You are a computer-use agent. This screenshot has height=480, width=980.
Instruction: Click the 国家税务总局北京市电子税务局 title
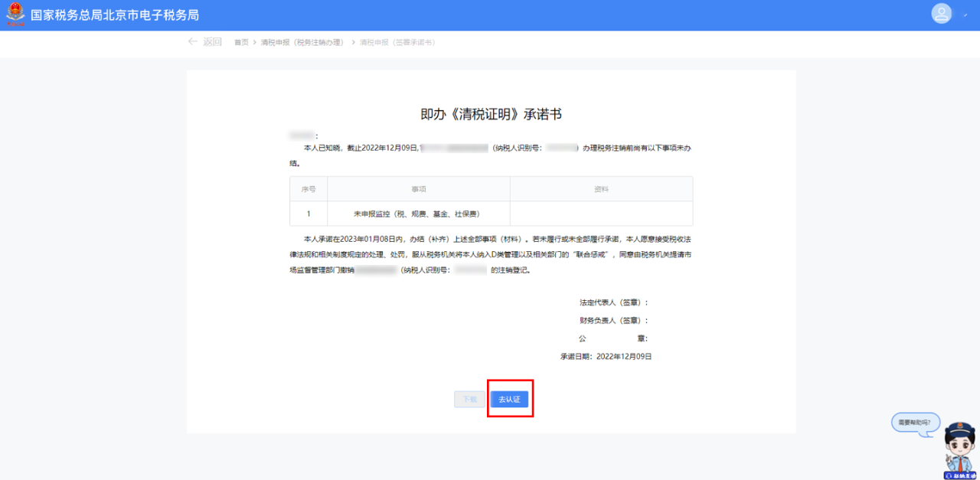[115, 15]
